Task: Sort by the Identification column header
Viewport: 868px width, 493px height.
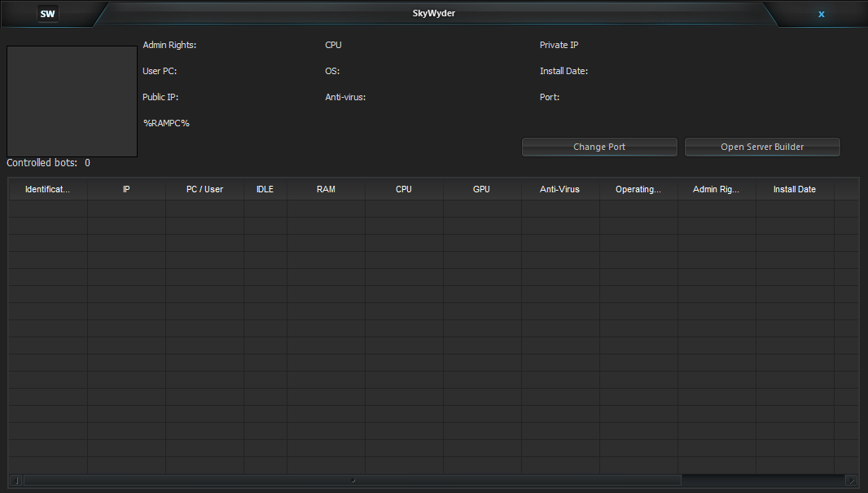Action: pos(48,189)
